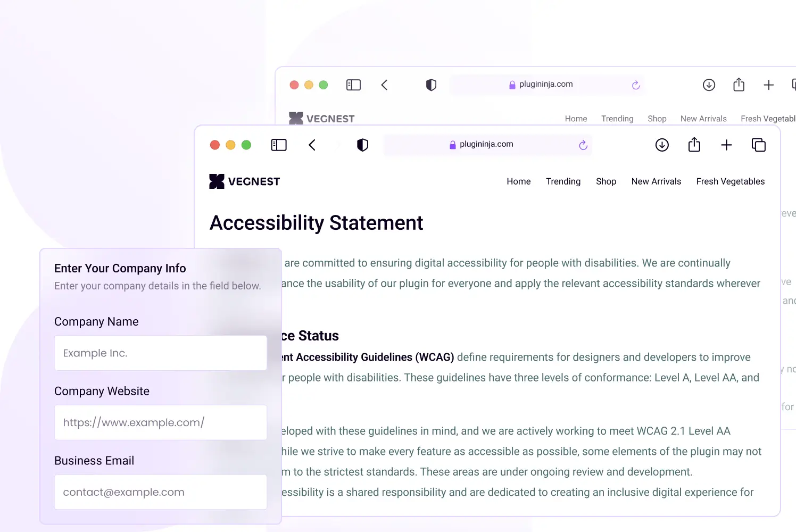Screen dimensions: 796x532
Task: Share page from front browser window
Action: (x=694, y=144)
